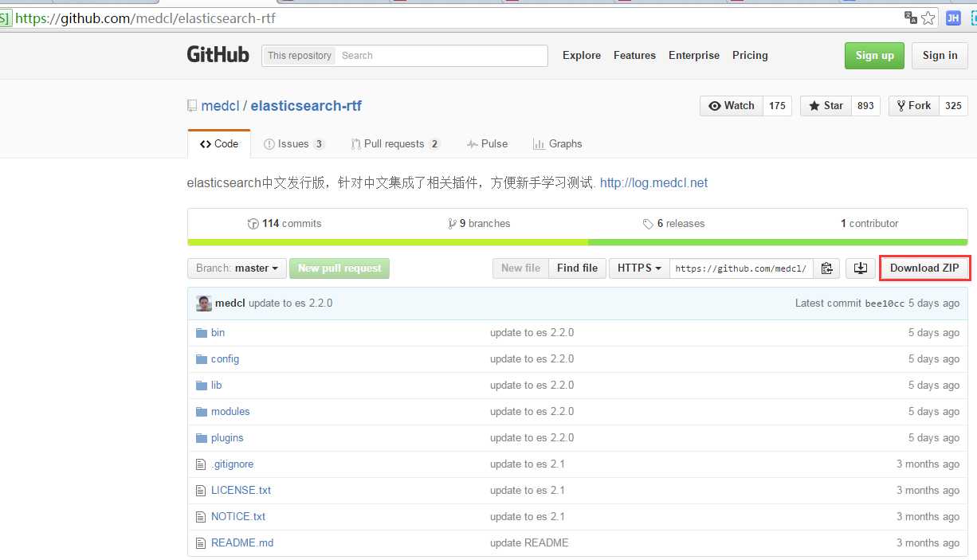
Task: Open the bin folder
Action: [x=218, y=332]
